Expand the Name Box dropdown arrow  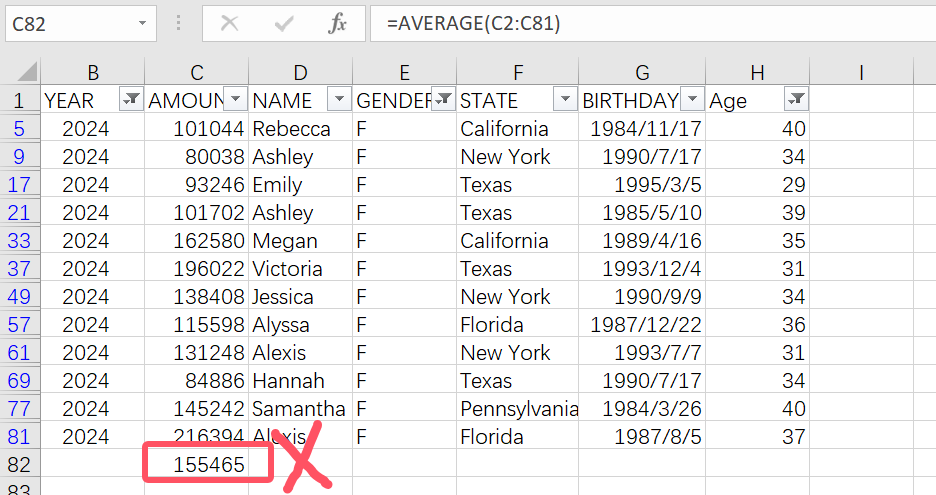[142, 23]
